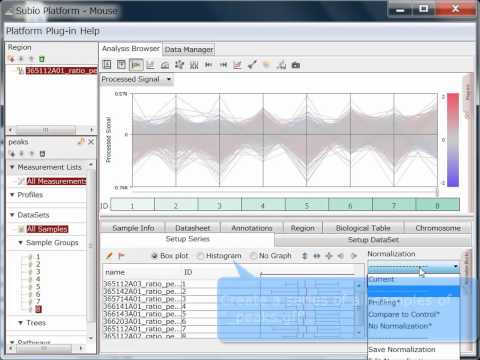Open the Sample Info tab

[x=133, y=228]
